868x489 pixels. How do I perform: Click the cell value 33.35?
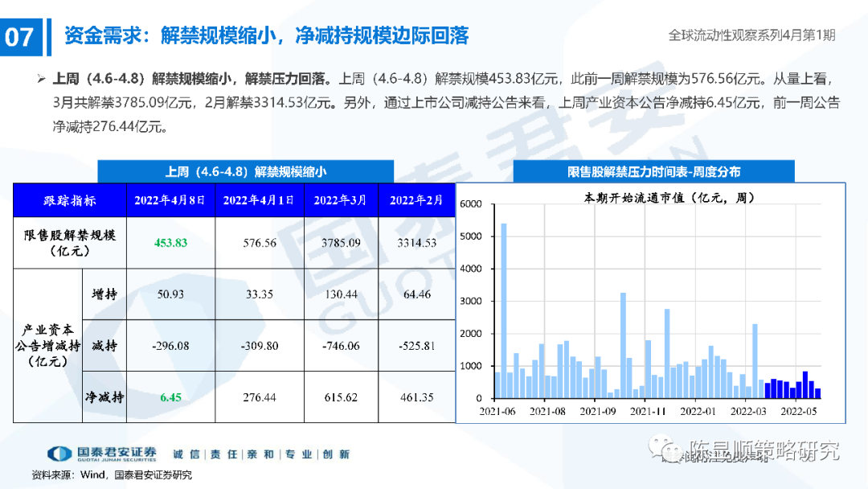(x=259, y=294)
